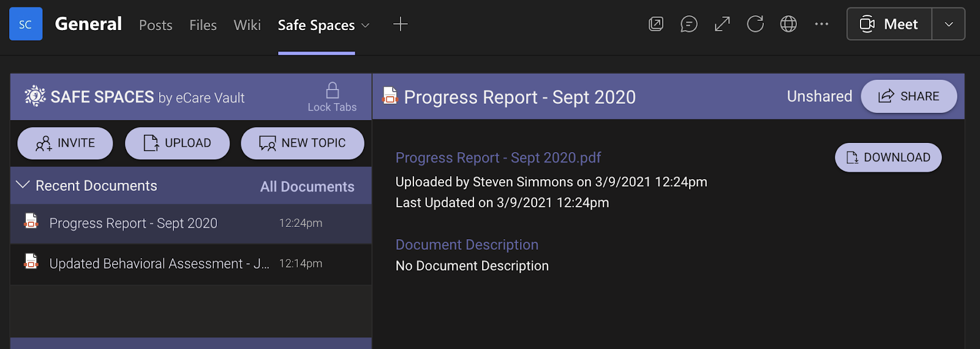Download the Progress Report PDF
The image size is (980, 349).
pyautogui.click(x=888, y=158)
